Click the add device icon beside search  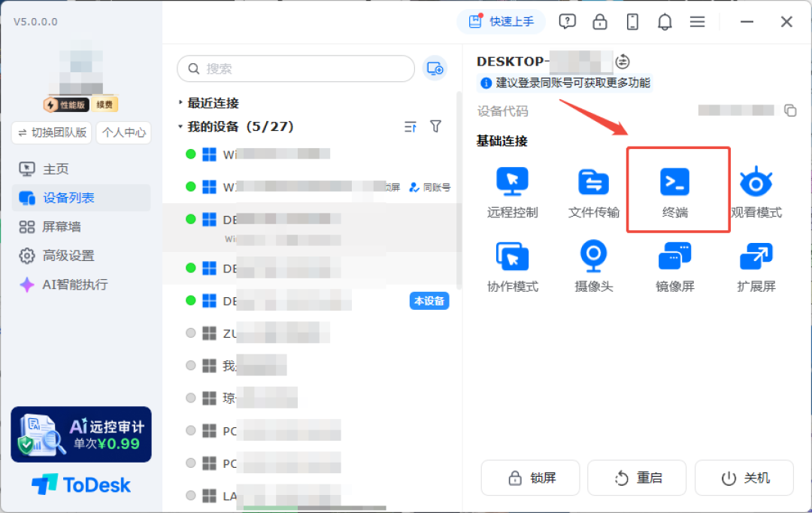[x=435, y=68]
